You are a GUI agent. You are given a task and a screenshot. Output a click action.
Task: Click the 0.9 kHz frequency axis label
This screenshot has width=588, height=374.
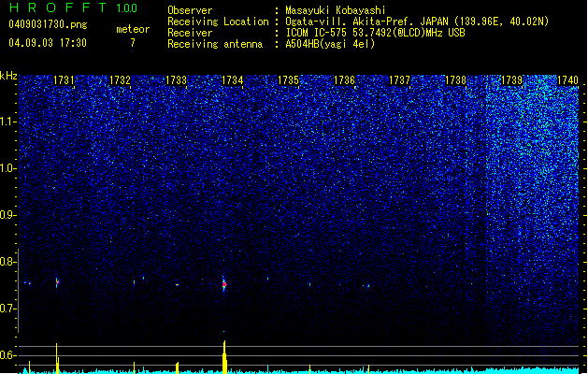click(x=7, y=215)
